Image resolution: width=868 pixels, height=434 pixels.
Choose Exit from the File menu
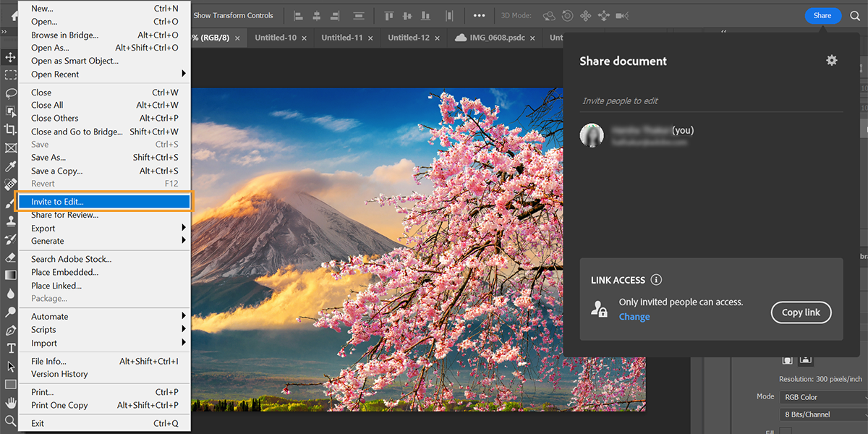coord(106,423)
